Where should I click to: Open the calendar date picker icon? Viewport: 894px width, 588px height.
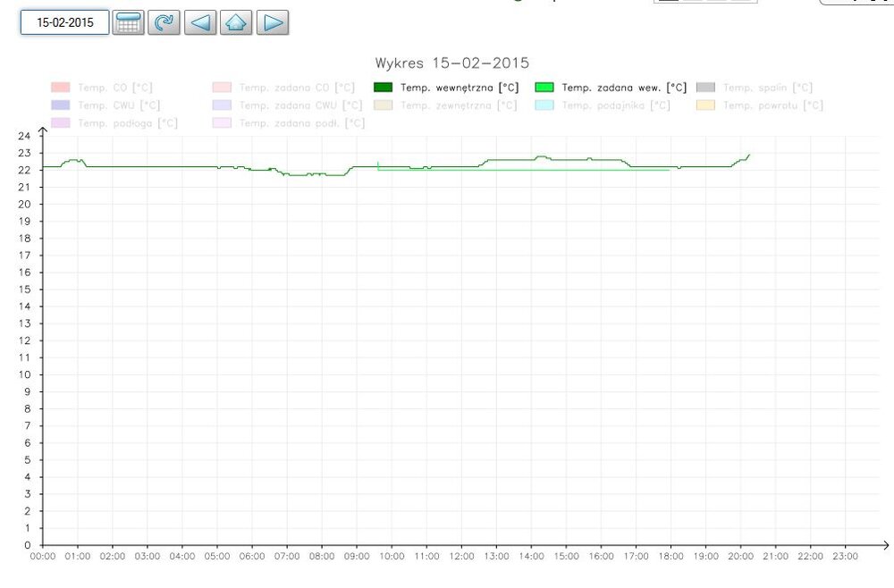pos(129,22)
